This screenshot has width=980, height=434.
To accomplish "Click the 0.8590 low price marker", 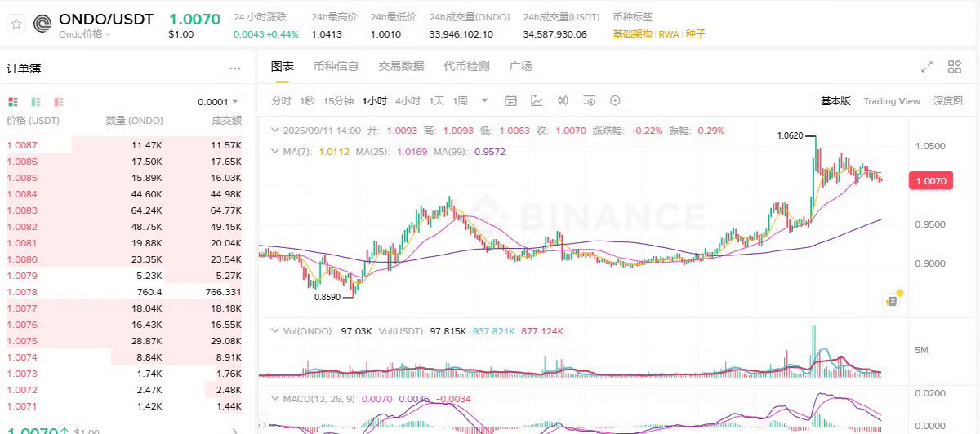I will [x=327, y=298].
